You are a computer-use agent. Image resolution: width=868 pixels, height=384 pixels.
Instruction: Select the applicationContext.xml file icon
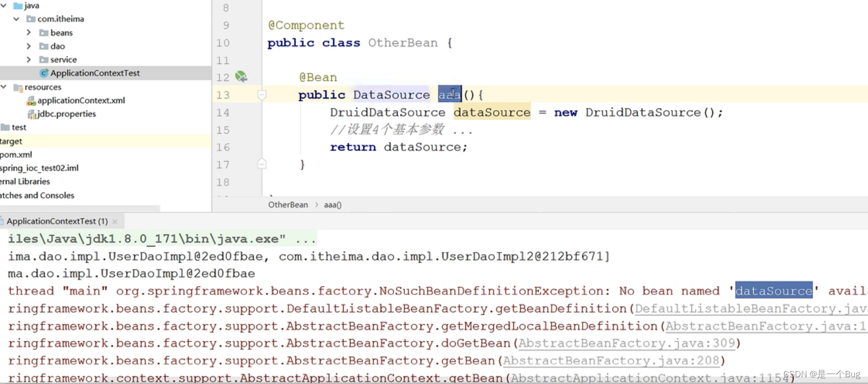coord(31,101)
